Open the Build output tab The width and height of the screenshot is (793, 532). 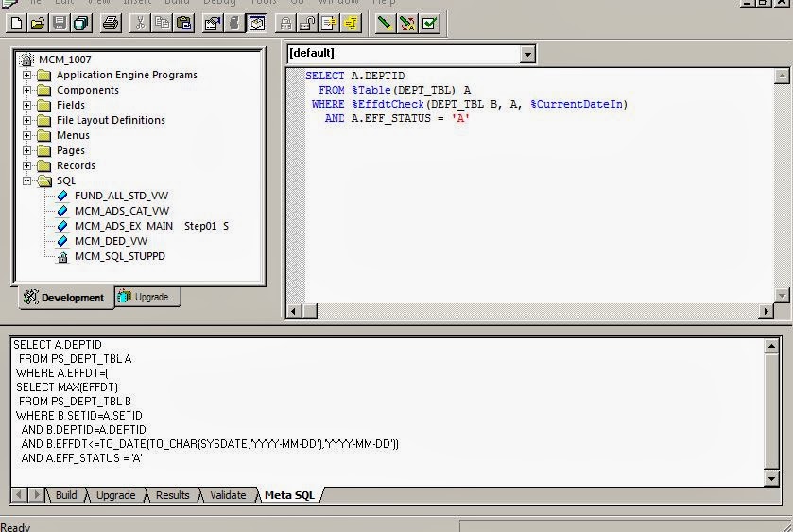(66, 495)
